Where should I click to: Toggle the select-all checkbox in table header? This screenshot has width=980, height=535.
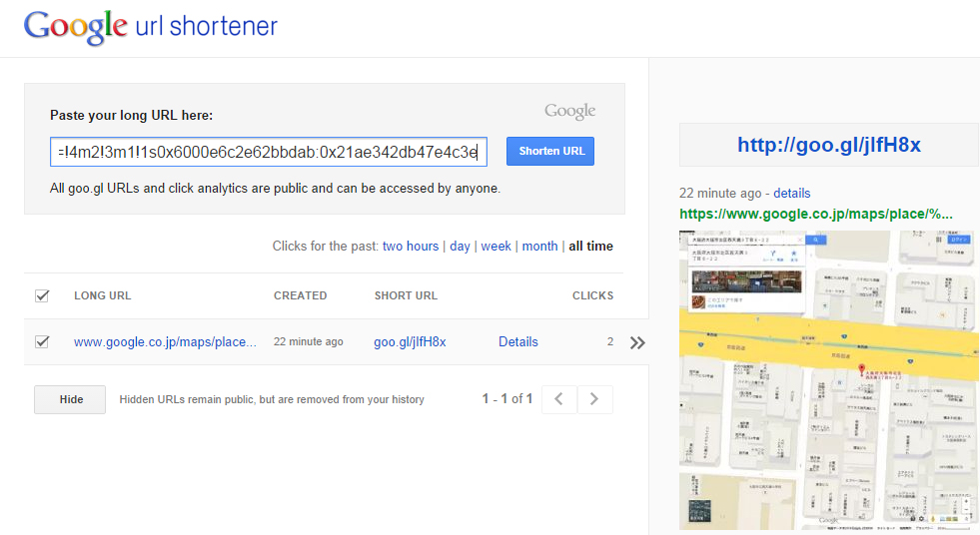pyautogui.click(x=42, y=295)
